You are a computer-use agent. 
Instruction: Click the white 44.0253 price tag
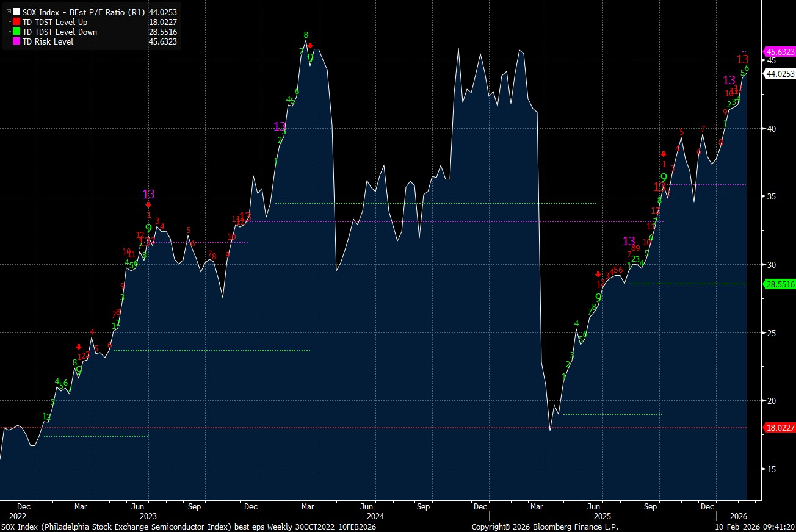[x=780, y=74]
